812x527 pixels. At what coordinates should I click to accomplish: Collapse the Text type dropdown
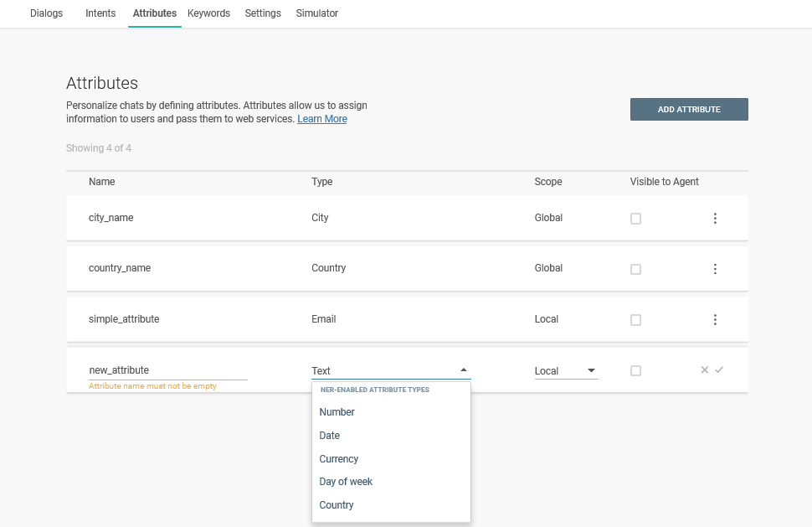pos(464,370)
